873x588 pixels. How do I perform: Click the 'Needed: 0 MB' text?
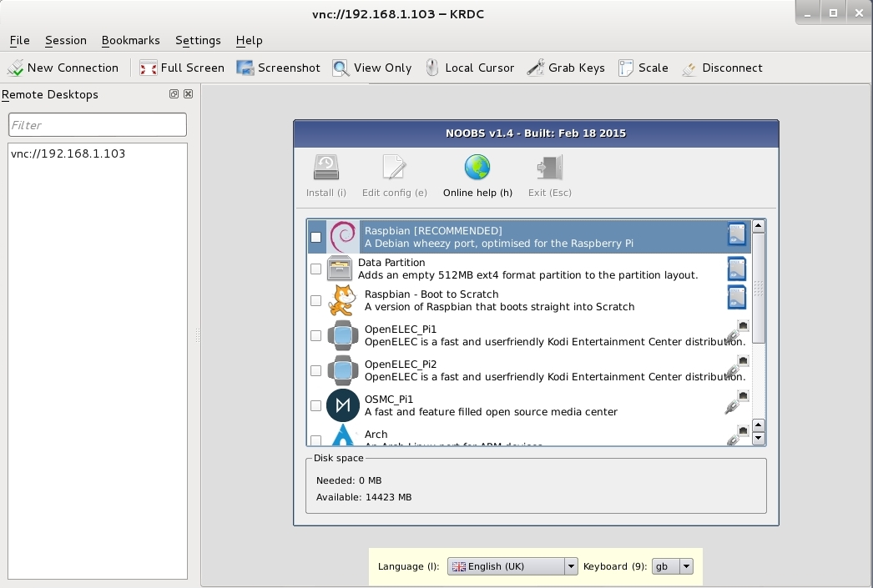[349, 480]
